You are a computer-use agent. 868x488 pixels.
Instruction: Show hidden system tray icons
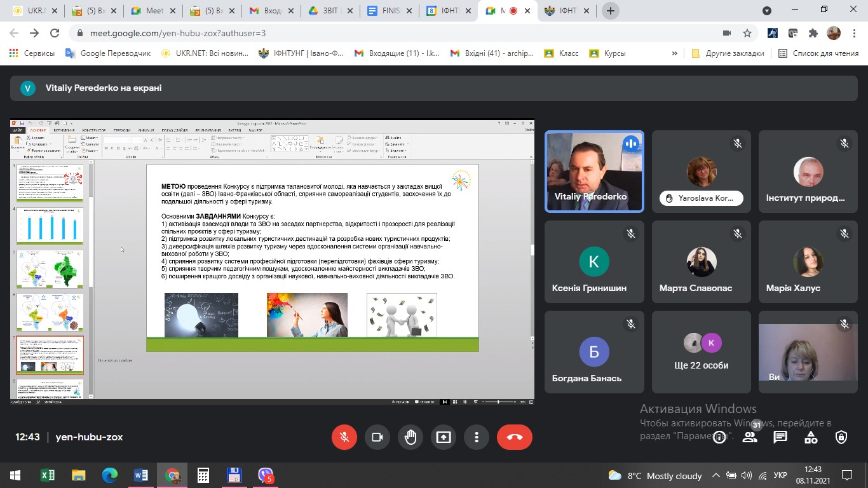pos(716,475)
